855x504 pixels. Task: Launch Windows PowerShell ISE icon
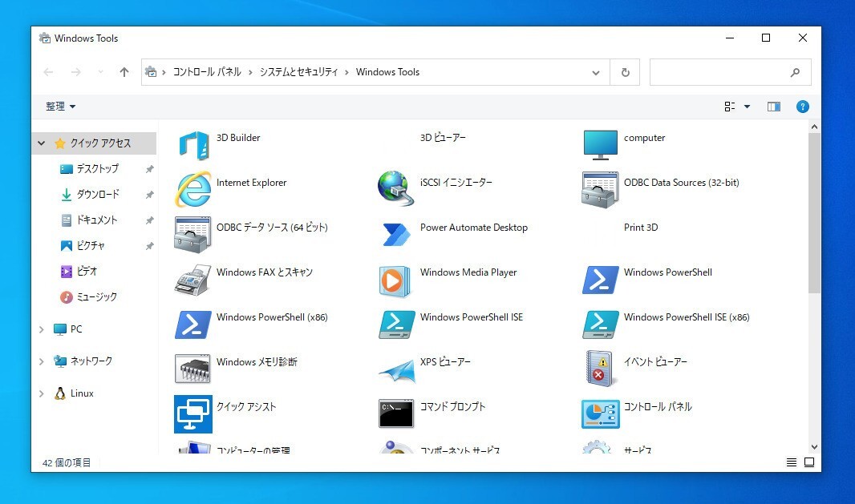point(396,324)
